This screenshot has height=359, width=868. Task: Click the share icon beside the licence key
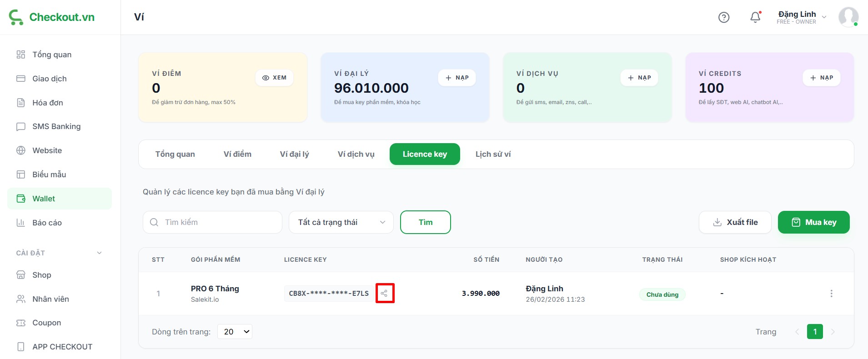pyautogui.click(x=385, y=293)
